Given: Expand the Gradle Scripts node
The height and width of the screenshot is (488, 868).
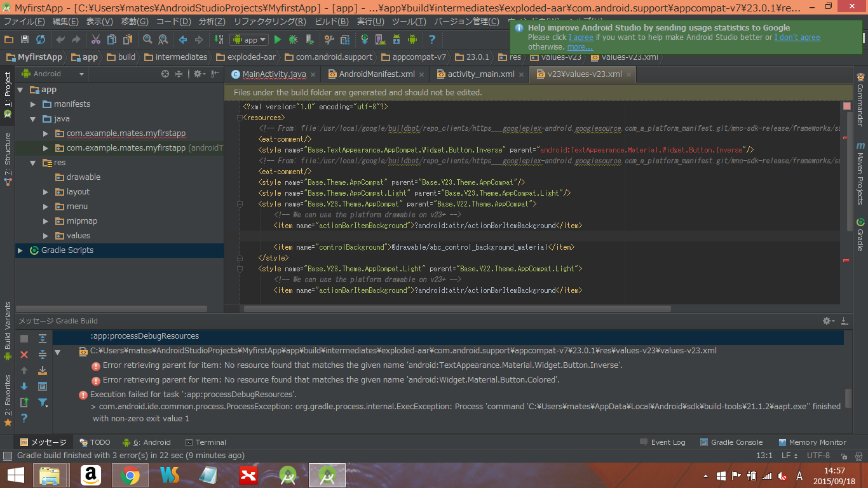Looking at the screenshot, I should click(x=20, y=250).
